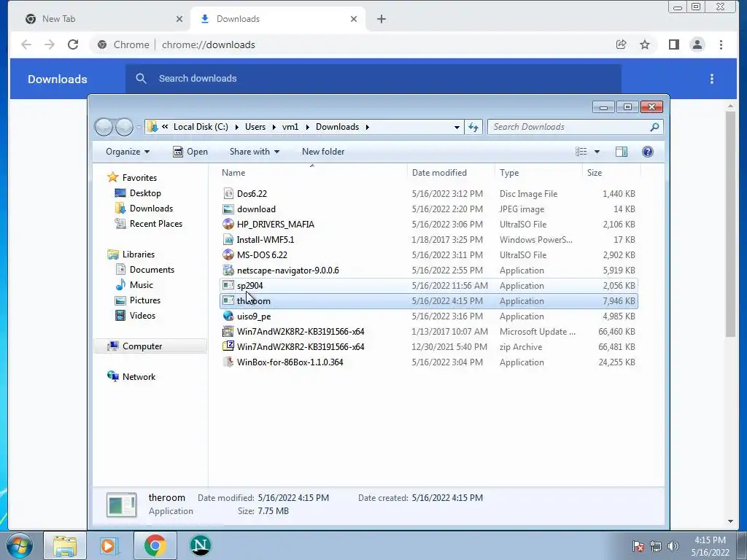
Task: Sort by the Size column
Action: 612,173
